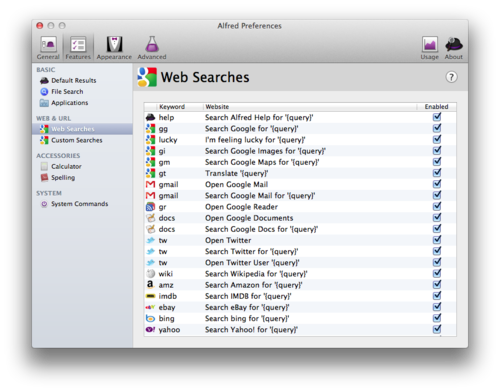The width and height of the screenshot is (500, 392).
Task: Open the About hat icon
Action: click(x=454, y=48)
